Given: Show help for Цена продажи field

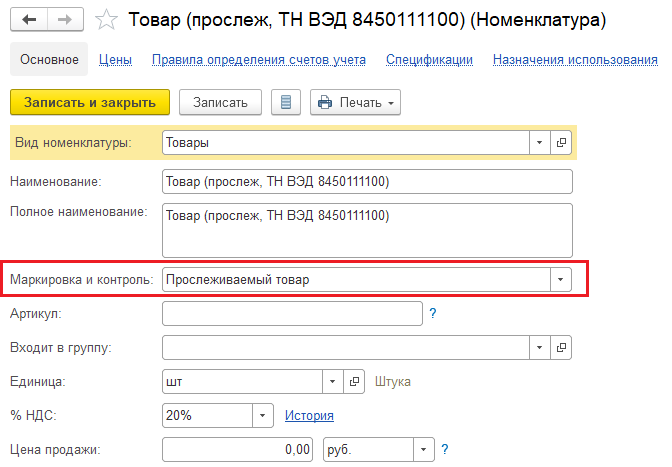Looking at the screenshot, I should pos(445,449).
